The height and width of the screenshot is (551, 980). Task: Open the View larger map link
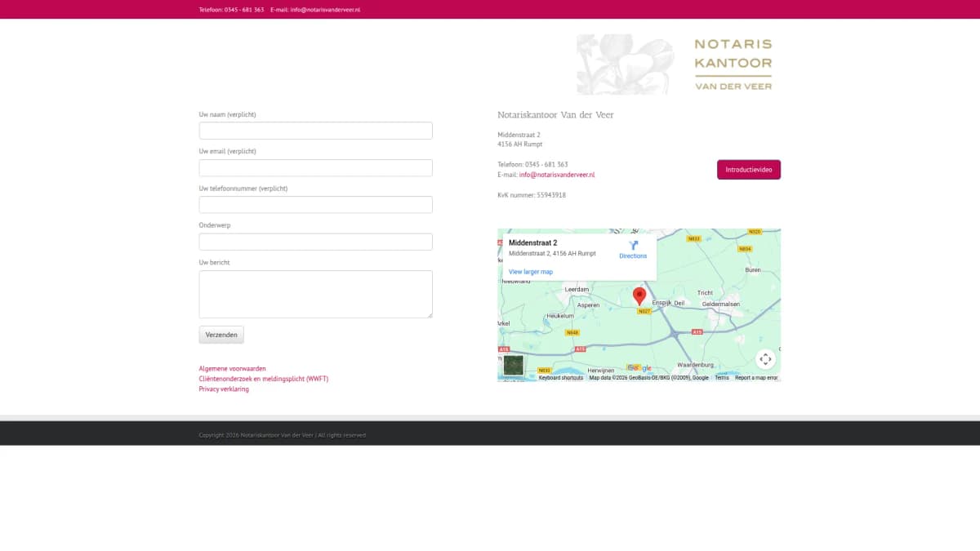(530, 272)
